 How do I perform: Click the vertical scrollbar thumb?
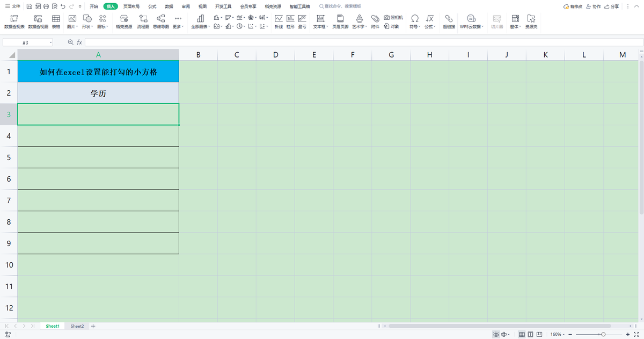tap(641, 138)
